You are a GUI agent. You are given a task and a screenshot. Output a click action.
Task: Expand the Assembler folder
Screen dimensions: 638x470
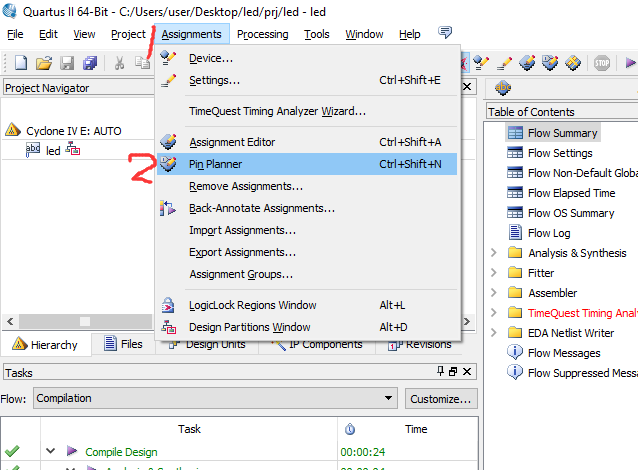coord(494,293)
